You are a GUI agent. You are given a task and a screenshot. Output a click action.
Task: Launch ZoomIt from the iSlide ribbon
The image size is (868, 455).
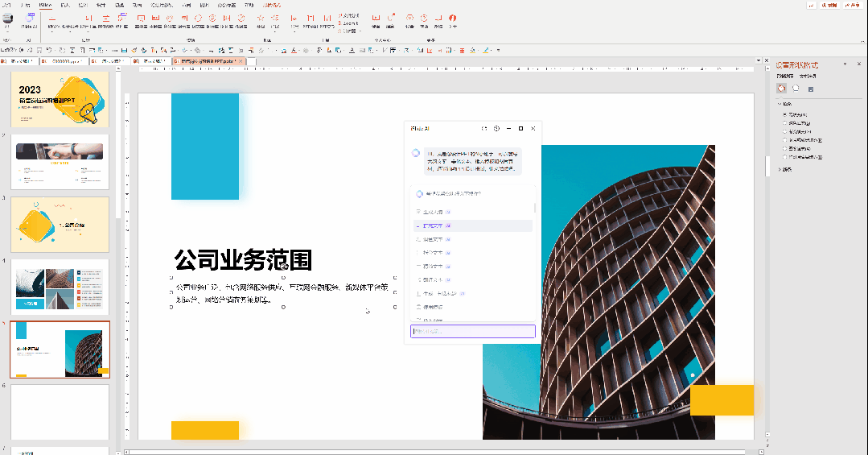tap(349, 23)
